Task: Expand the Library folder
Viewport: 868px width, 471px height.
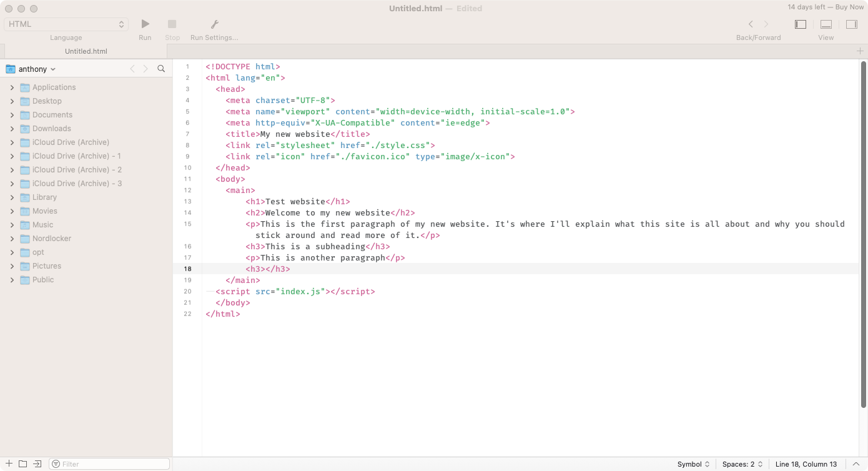Action: (x=12, y=197)
